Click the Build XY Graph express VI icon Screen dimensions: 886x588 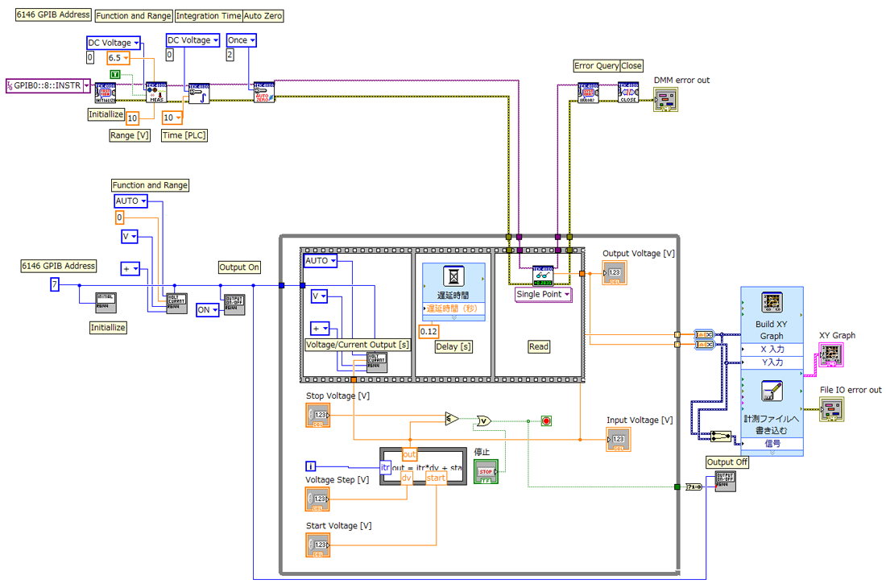(x=772, y=302)
